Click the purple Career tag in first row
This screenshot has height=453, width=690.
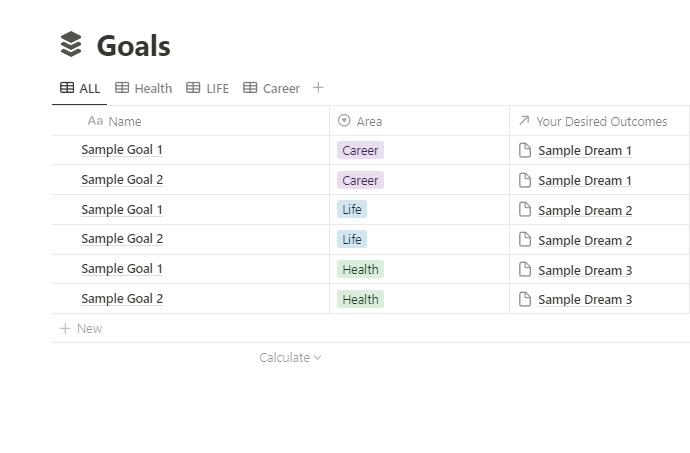pos(360,151)
